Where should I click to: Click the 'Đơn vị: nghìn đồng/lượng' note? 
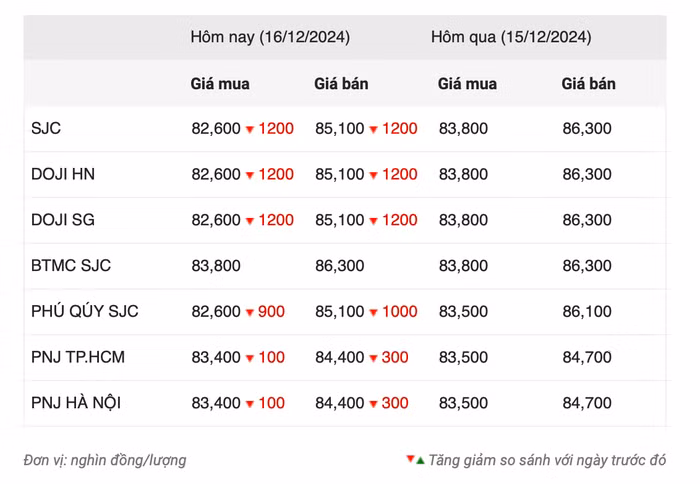[x=105, y=461]
